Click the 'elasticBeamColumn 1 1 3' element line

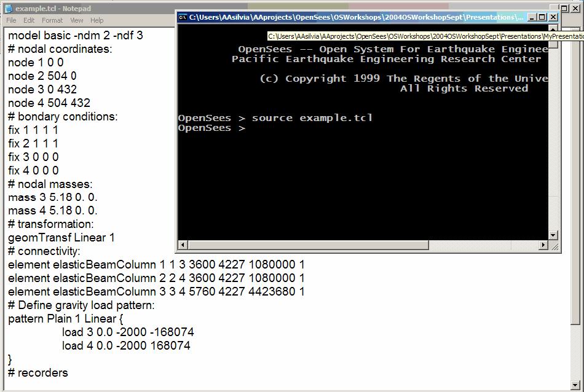[x=156, y=265]
